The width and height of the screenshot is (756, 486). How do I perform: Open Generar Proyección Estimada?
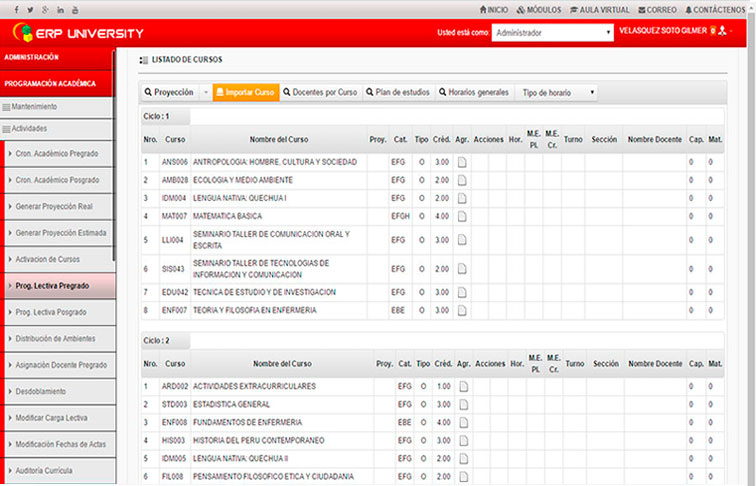60,233
